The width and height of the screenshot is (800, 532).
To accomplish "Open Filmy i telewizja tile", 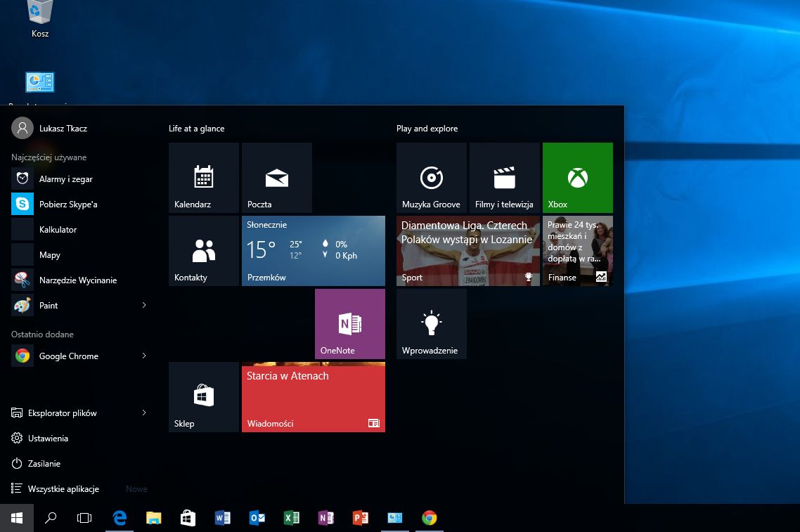I will (504, 177).
